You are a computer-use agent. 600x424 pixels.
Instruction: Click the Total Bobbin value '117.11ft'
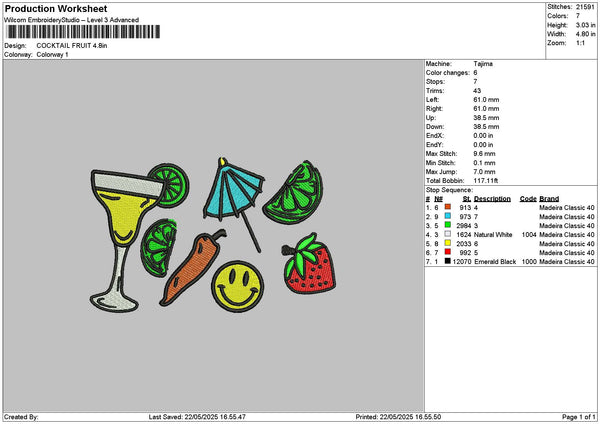485,181
